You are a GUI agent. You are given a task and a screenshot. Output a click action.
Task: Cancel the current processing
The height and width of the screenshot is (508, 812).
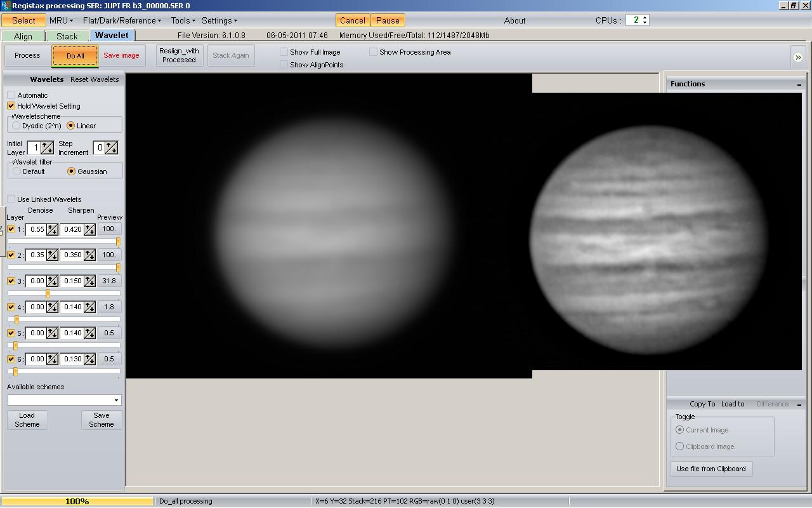[353, 20]
